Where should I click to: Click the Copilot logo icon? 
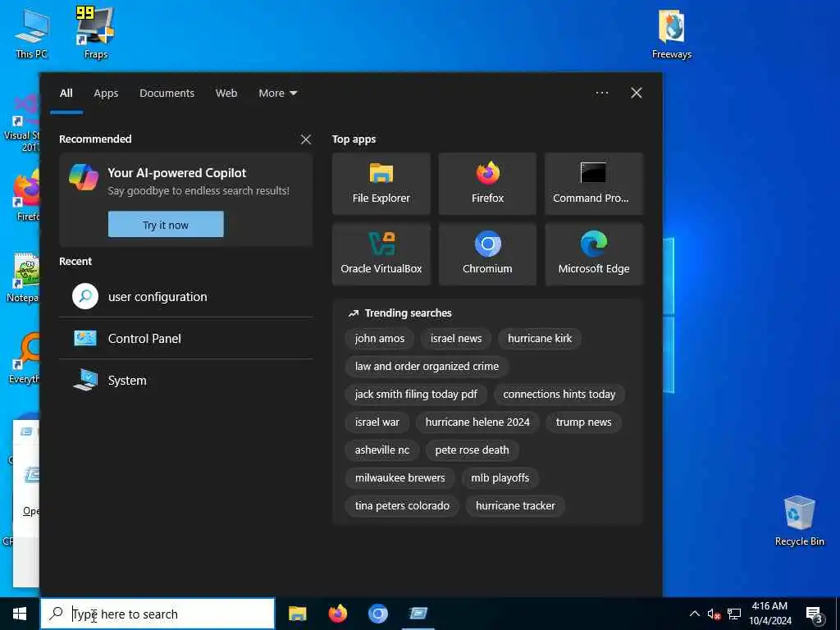point(84,177)
